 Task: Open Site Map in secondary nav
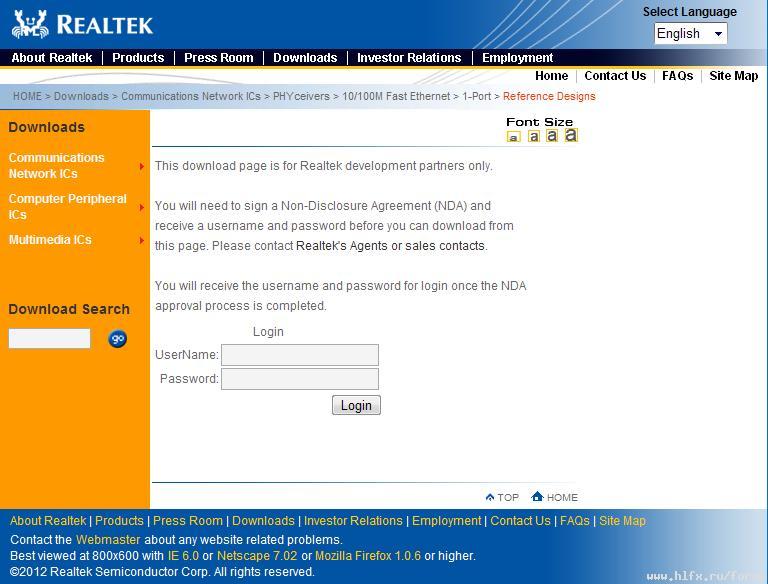click(733, 76)
